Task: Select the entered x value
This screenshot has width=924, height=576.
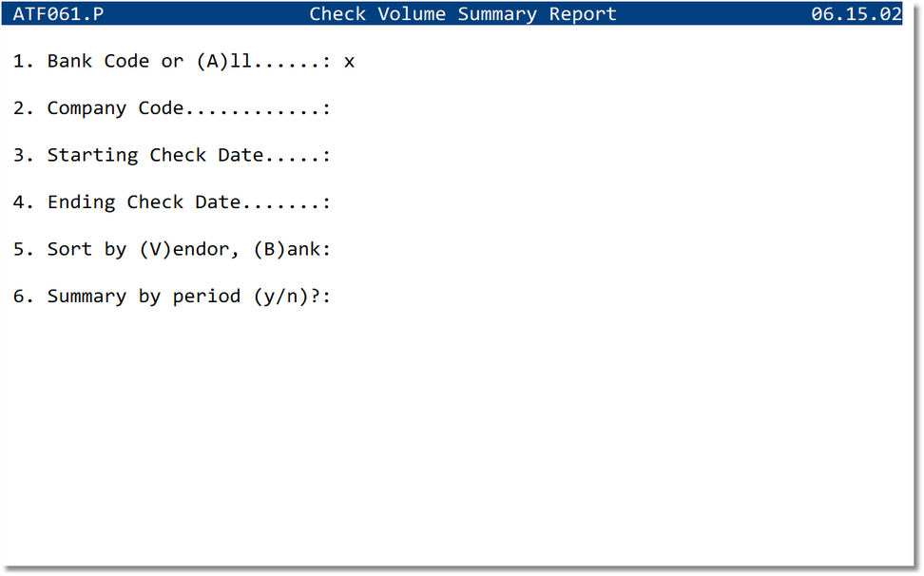Action: [x=348, y=61]
